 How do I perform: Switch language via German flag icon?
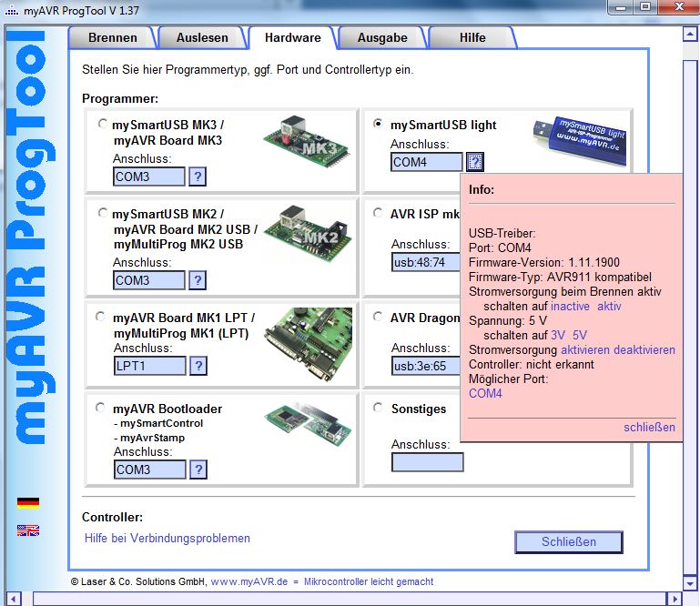(28, 503)
